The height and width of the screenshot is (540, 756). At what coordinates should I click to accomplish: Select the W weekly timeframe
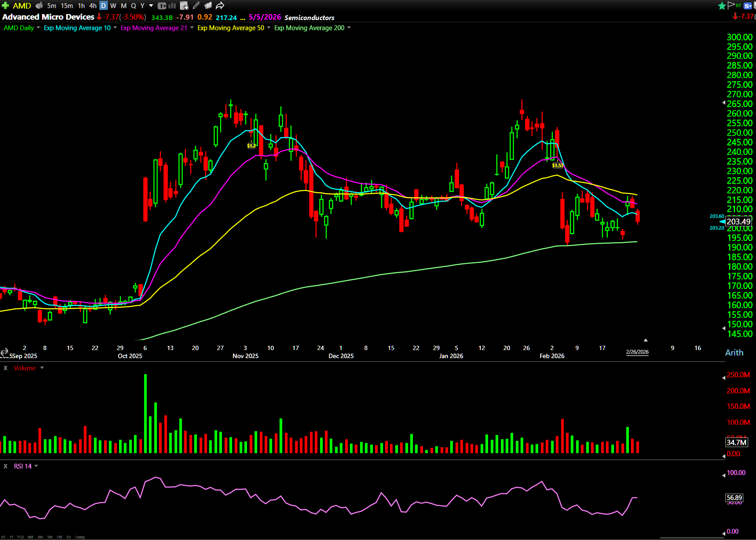coord(113,6)
